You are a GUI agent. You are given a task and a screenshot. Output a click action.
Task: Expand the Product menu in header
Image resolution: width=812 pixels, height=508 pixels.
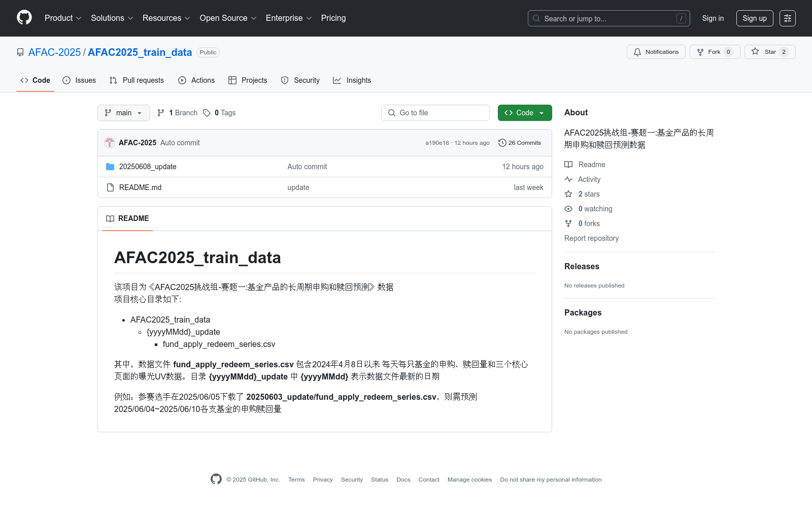click(x=63, y=18)
